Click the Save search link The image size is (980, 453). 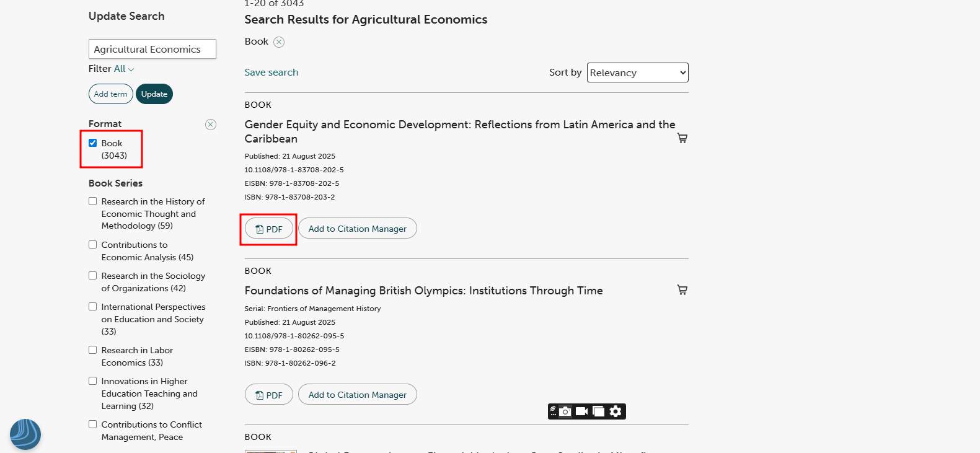(x=271, y=73)
